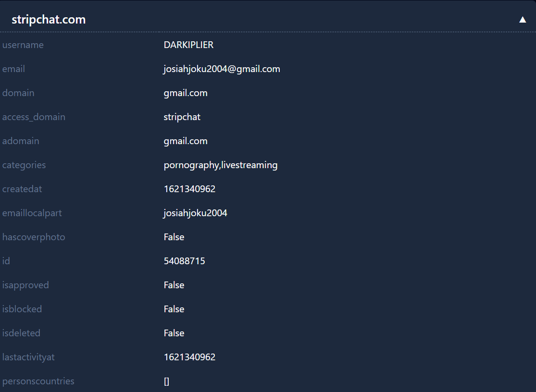The width and height of the screenshot is (536, 392).
Task: Click the josiahjoku2004@gmail.com email value
Action: pos(222,69)
